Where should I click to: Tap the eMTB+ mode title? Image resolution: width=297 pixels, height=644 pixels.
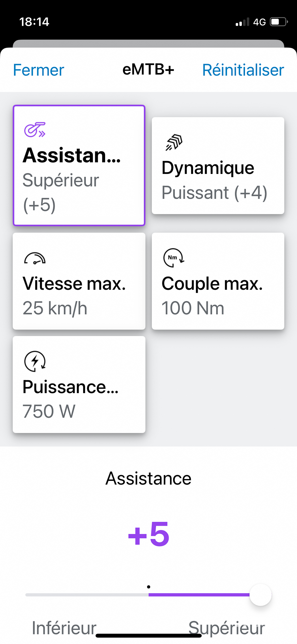148,69
